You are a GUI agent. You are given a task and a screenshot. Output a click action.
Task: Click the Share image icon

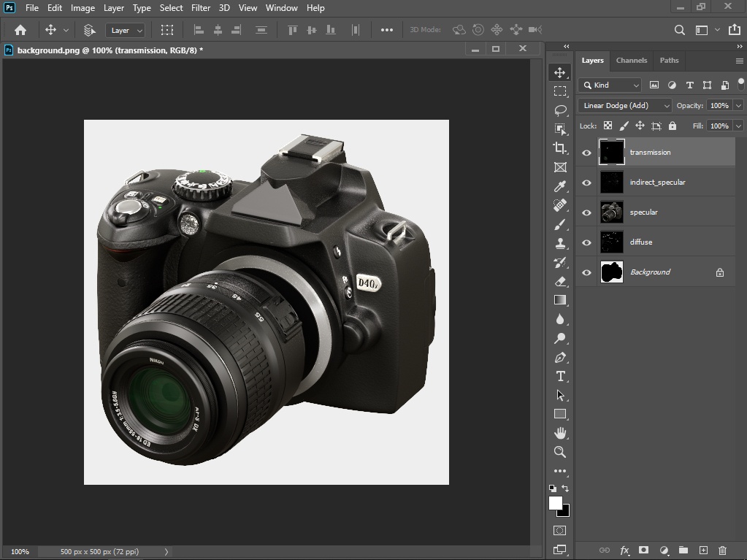point(734,29)
